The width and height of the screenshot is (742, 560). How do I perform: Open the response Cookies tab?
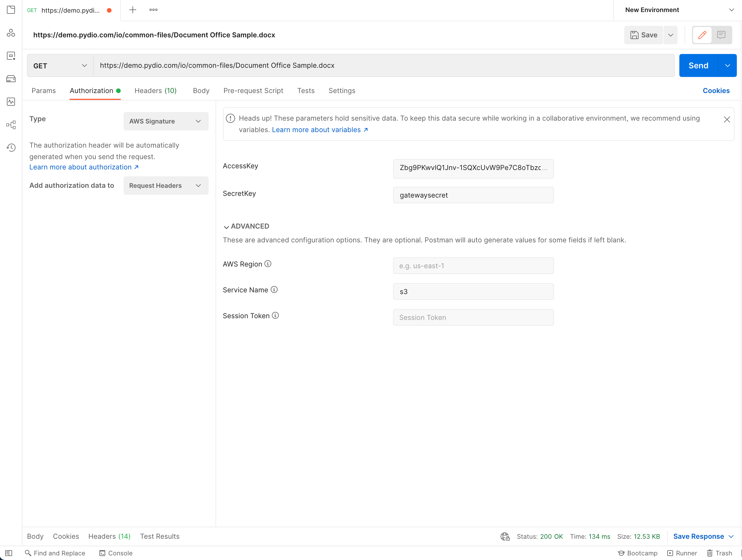[x=66, y=536]
